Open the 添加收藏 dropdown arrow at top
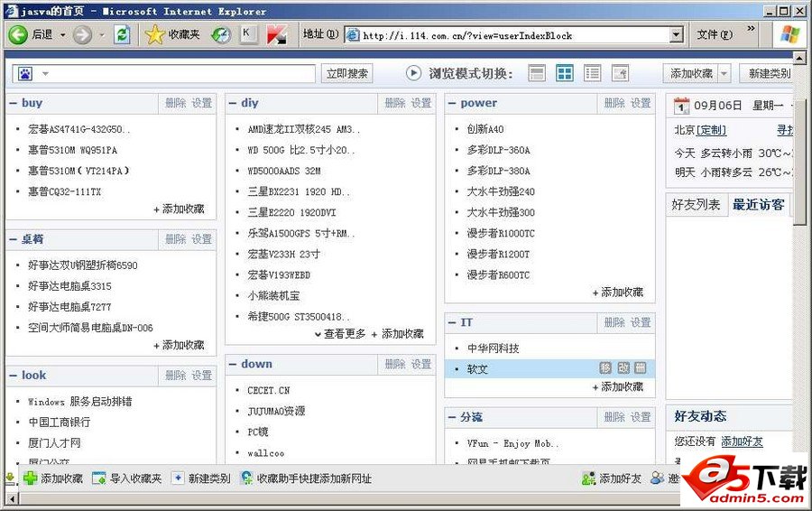The height and width of the screenshot is (511, 812). pos(724,74)
